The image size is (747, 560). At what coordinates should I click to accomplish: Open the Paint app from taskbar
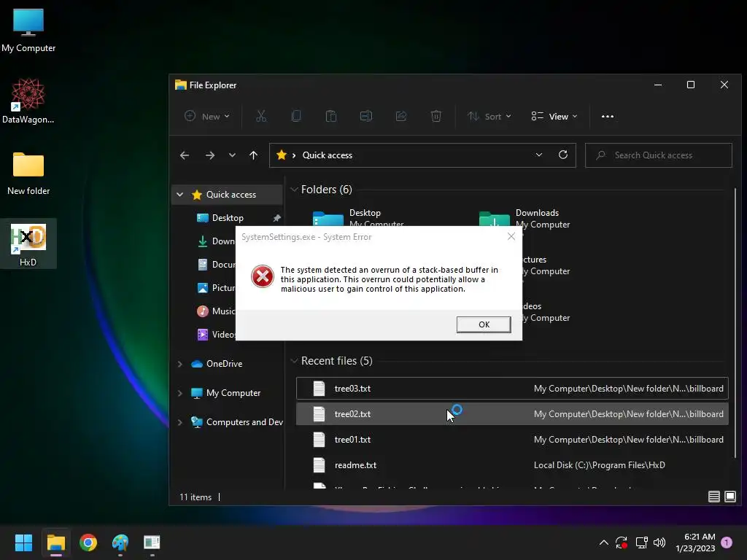(120, 542)
